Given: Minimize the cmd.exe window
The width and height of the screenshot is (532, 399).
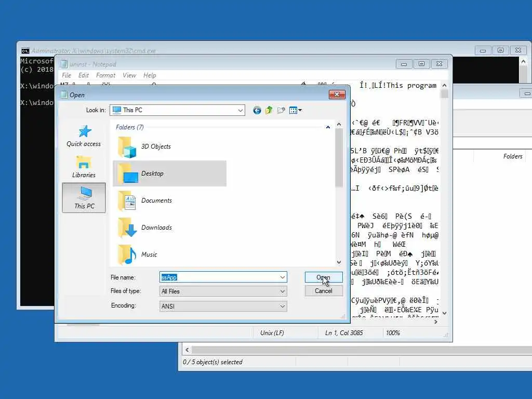Looking at the screenshot, I should tap(483, 50).
